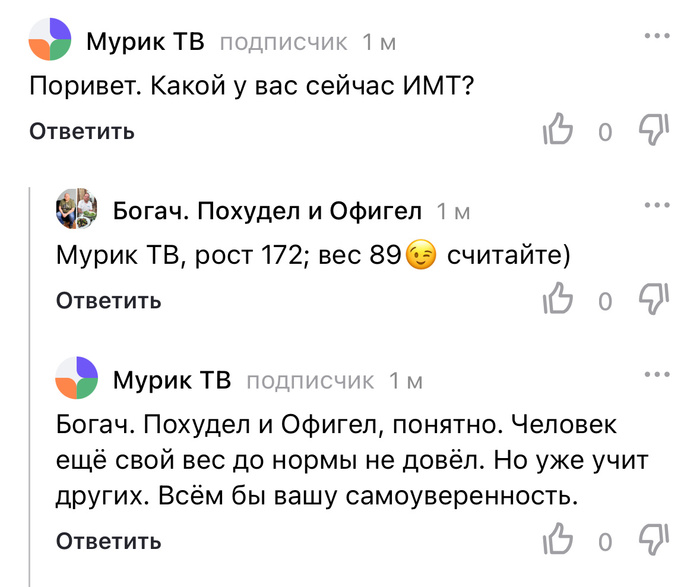This screenshot has width=700, height=587.
Task: Reply to the comment about самоуверенность
Action: pyautogui.click(x=108, y=541)
